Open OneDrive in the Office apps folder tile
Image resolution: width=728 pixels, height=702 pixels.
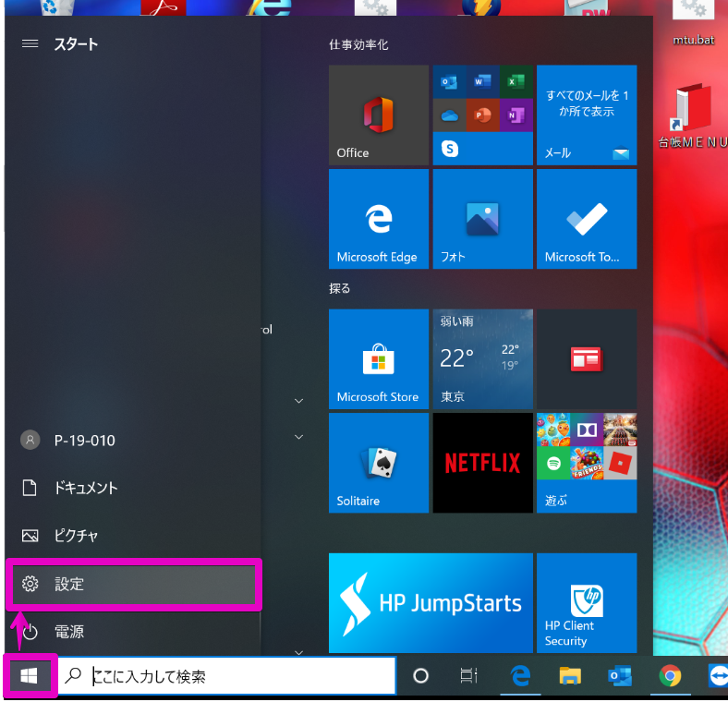[x=449, y=115]
